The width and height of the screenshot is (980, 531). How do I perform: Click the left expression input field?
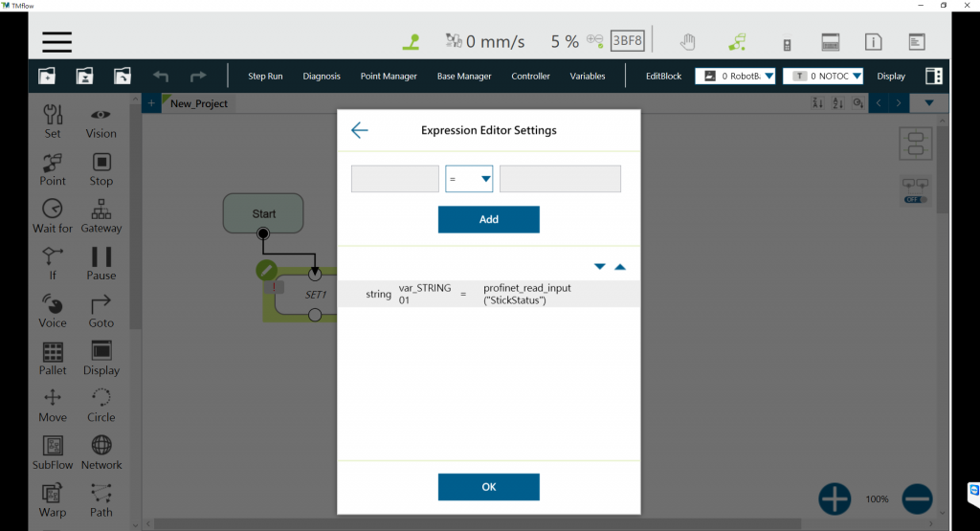(394, 179)
